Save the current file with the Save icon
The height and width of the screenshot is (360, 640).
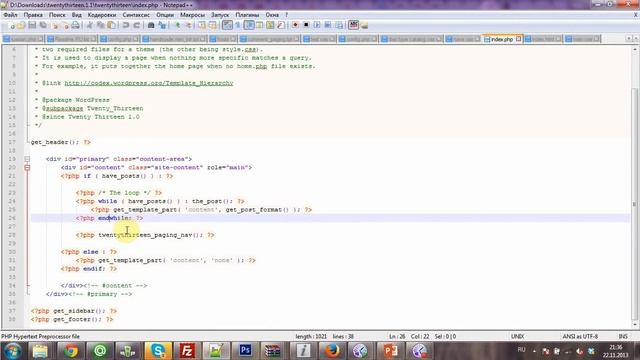tap(32, 25)
